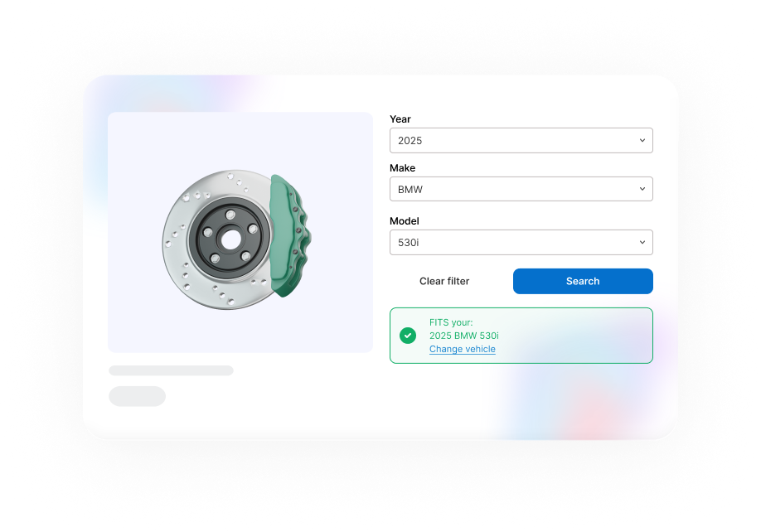Click the Make field label
Image resolution: width=761 pixels, height=532 pixels.
(402, 168)
